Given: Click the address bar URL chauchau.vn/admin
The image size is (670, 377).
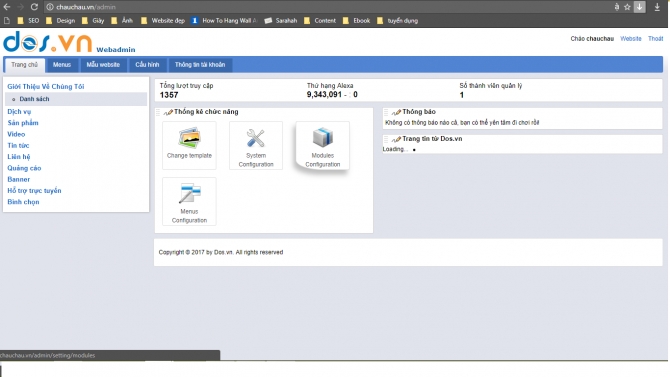Looking at the screenshot, I should 86,7.
